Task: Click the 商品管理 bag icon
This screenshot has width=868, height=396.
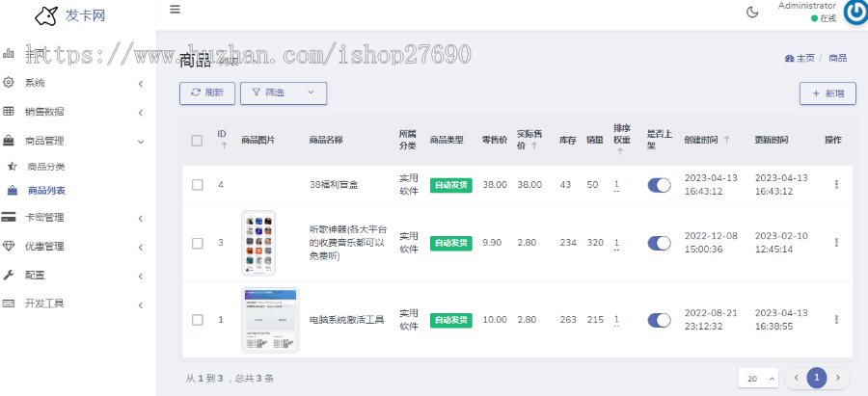Action: pos(9,141)
